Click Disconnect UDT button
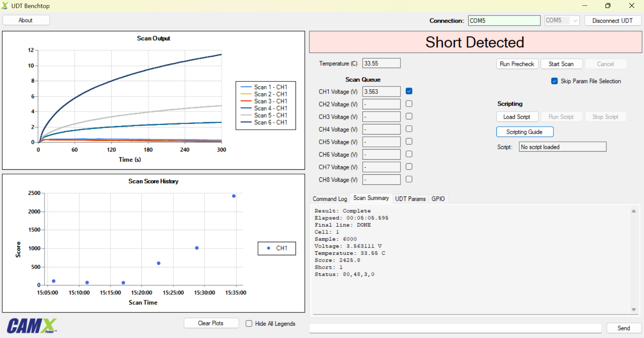This screenshot has width=644, height=338. (x=612, y=20)
